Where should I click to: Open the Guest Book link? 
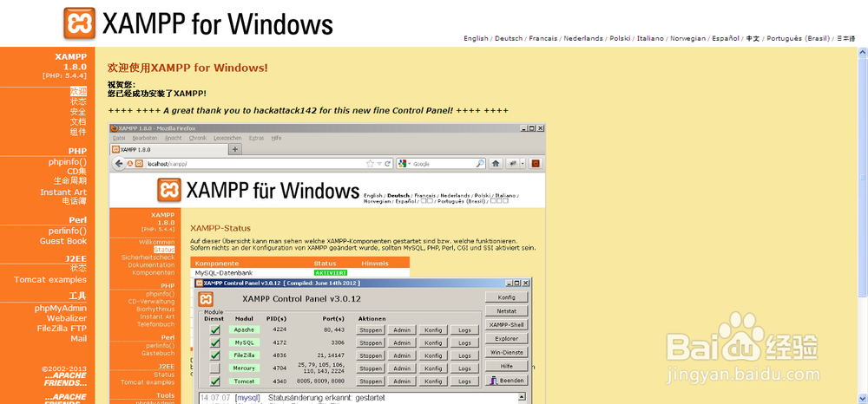63,241
